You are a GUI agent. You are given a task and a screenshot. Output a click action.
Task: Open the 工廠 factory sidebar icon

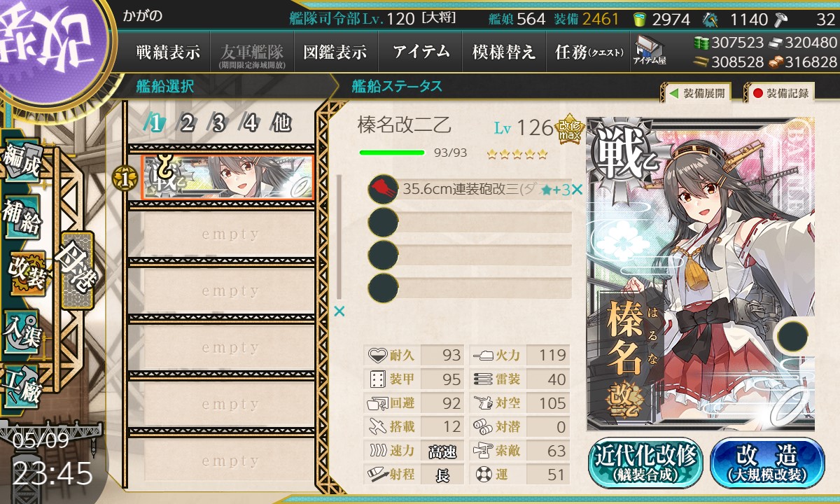tap(22, 386)
